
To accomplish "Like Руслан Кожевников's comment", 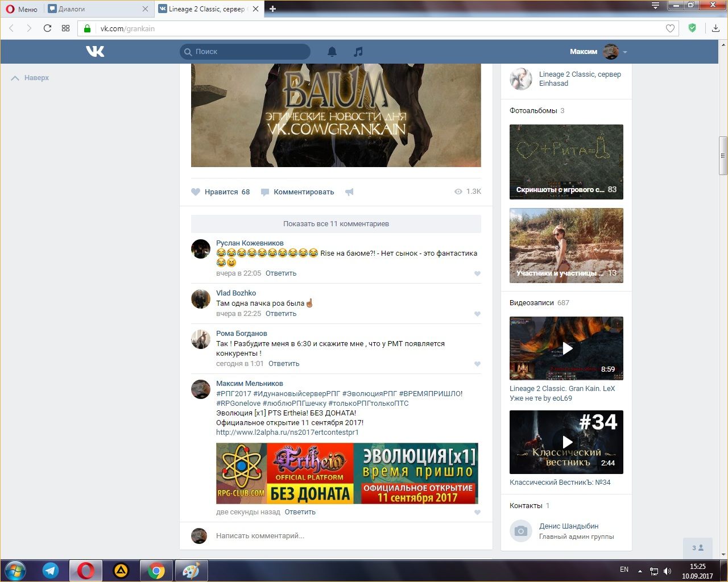I will tap(477, 273).
